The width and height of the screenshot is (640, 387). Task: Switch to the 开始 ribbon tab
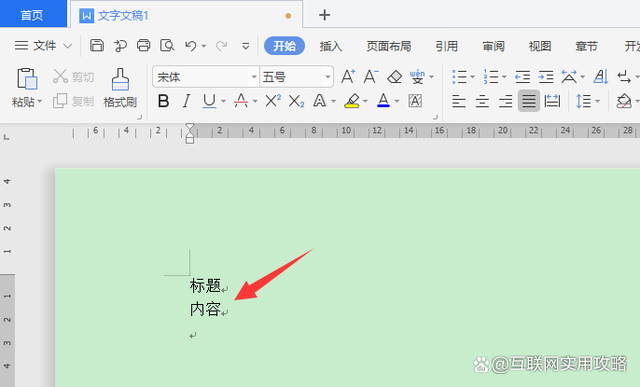(284, 46)
